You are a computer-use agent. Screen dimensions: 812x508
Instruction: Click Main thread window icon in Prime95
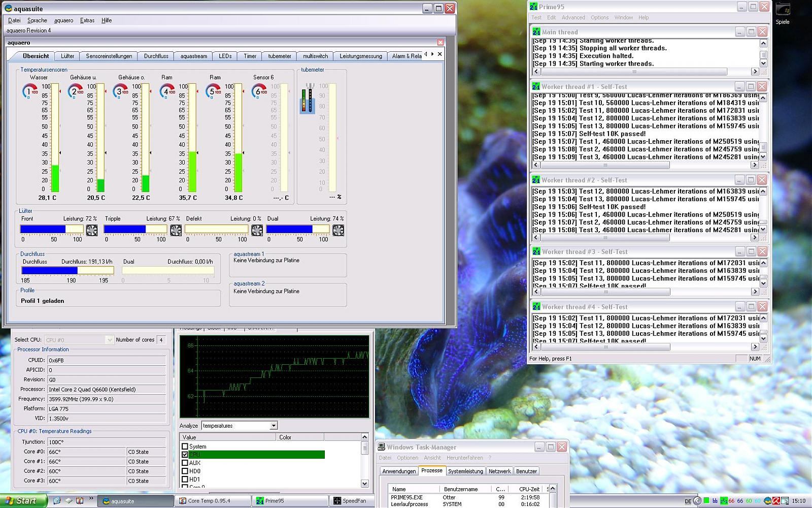click(536, 31)
